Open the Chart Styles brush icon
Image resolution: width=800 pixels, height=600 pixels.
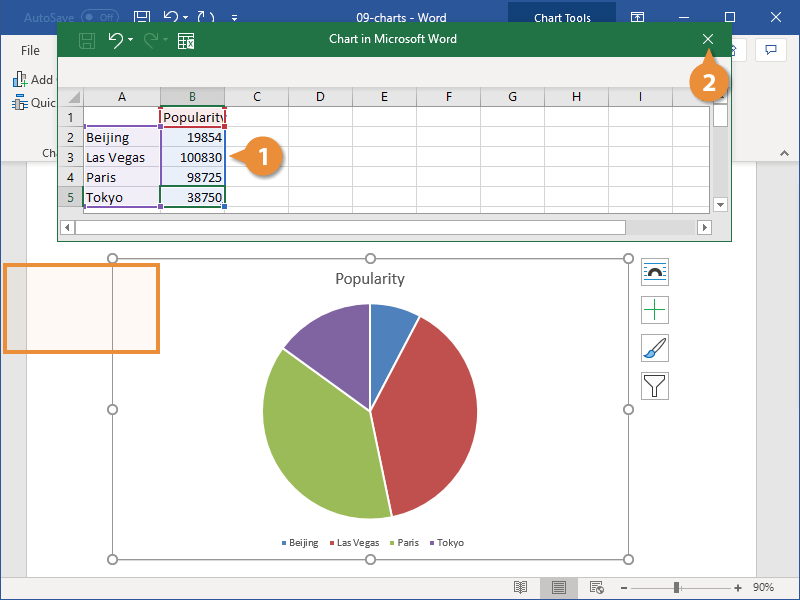click(655, 348)
